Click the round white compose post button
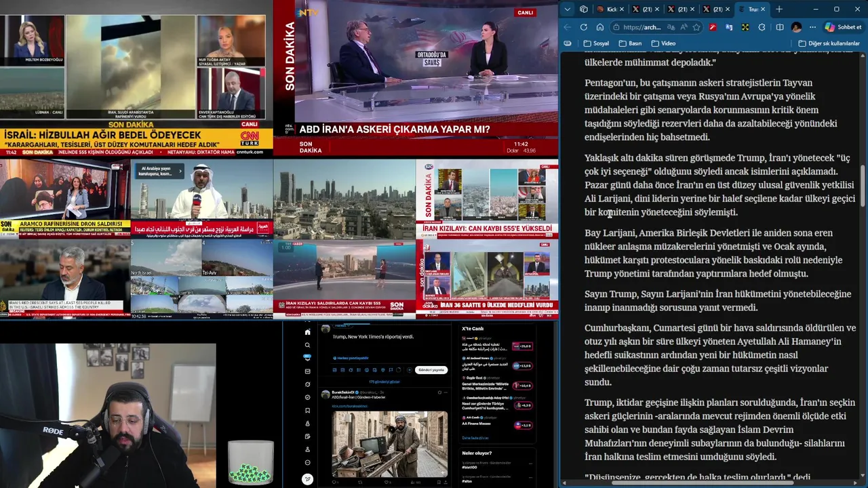 [x=307, y=479]
